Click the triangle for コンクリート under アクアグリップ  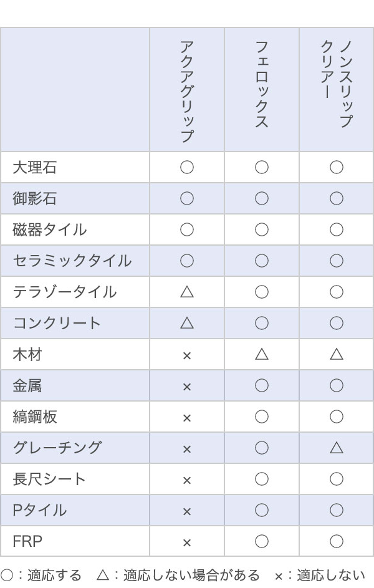(187, 322)
